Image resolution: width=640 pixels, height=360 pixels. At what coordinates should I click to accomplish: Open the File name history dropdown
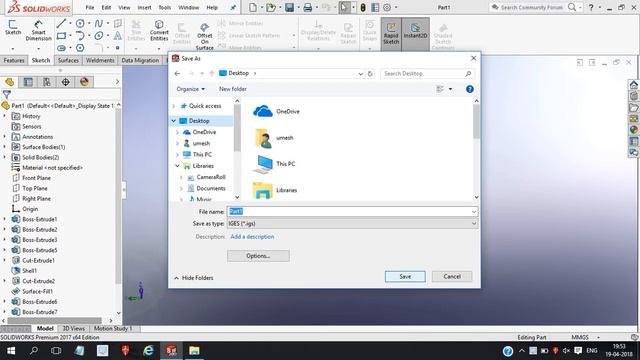pyautogui.click(x=473, y=212)
